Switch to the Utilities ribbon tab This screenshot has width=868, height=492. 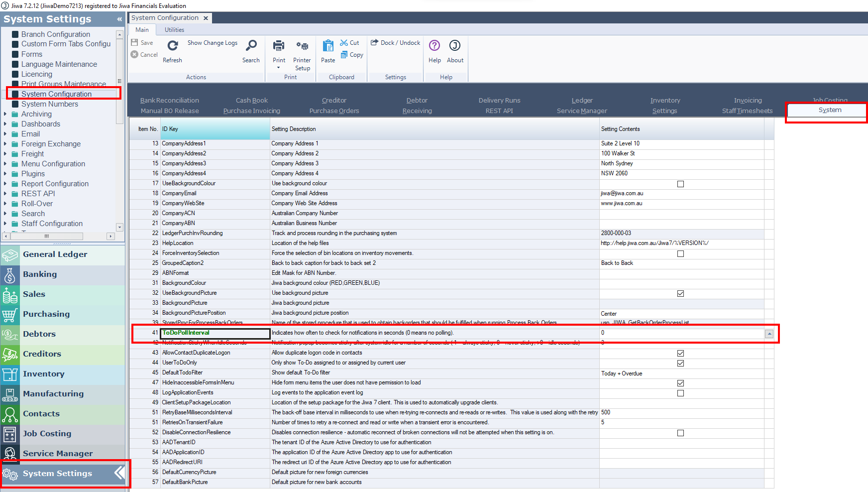174,30
